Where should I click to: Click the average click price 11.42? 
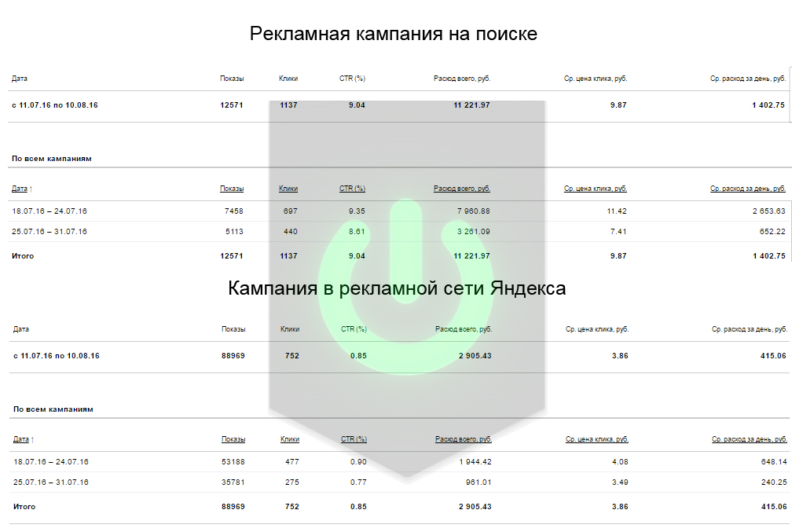pyautogui.click(x=617, y=211)
